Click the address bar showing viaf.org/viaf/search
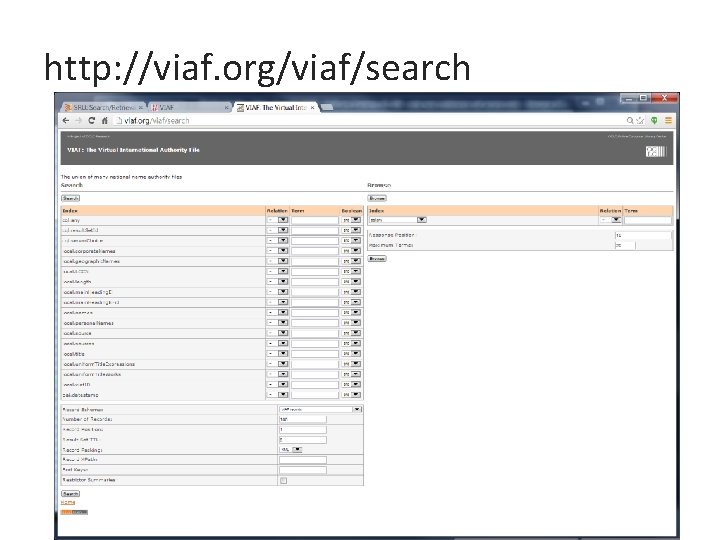This screenshot has height=540, width=720. (367, 121)
